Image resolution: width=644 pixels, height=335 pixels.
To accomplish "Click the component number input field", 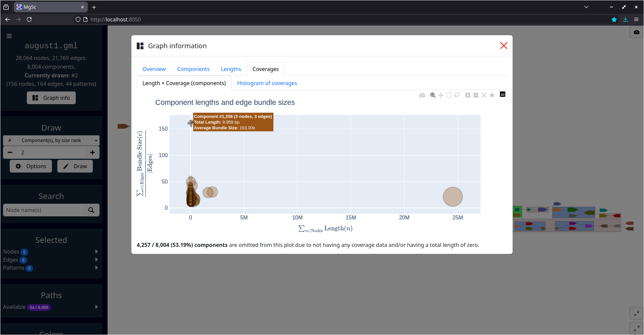I will (x=51, y=152).
